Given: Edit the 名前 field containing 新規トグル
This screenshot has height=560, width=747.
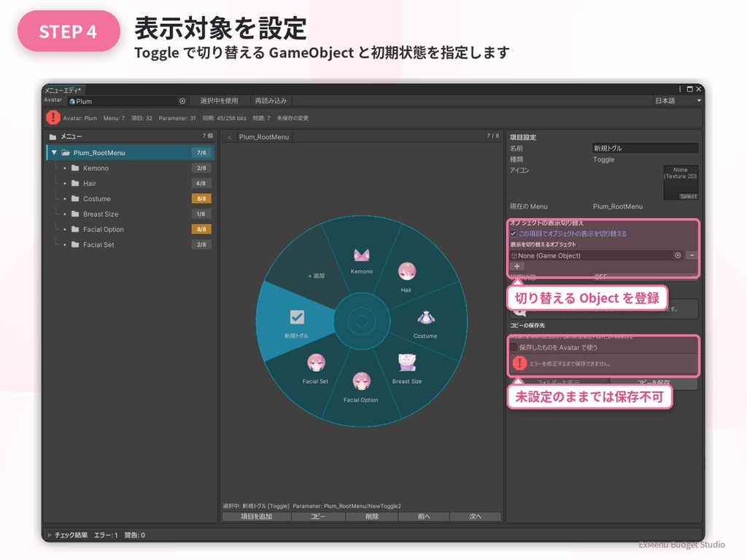Looking at the screenshot, I should [645, 148].
